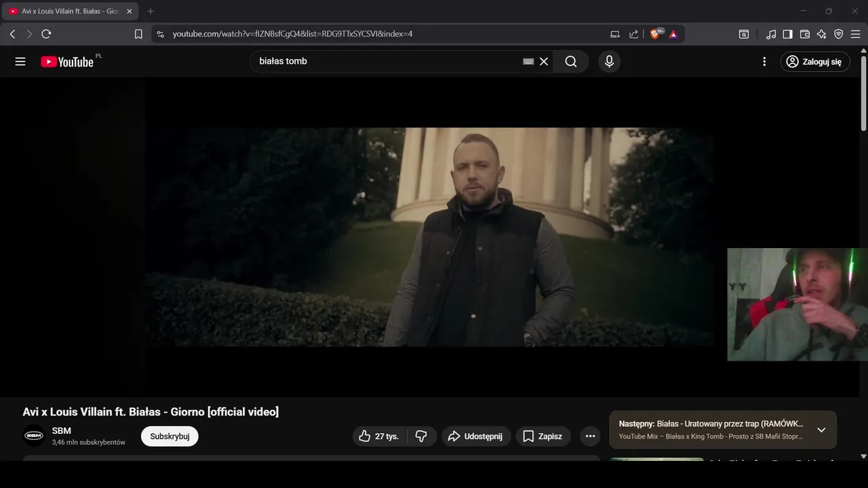868x488 pixels.
Task: Click the page vertical scrollbar thumb
Action: click(x=863, y=92)
